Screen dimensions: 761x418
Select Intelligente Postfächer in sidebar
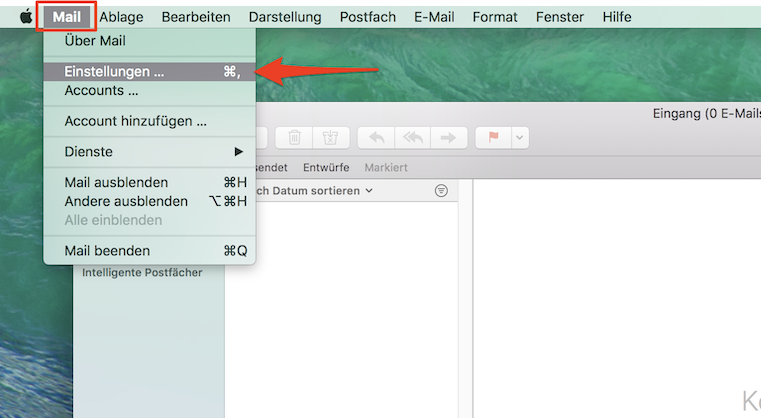pos(142,272)
